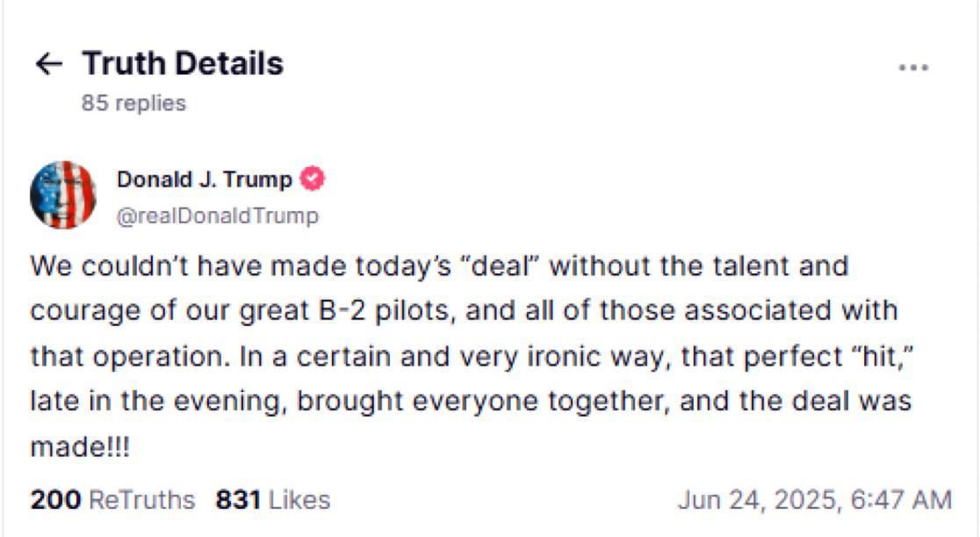980x537 pixels.
Task: Open the Jun 24, 2025, 6:47 AM timestamp
Action: point(814,500)
